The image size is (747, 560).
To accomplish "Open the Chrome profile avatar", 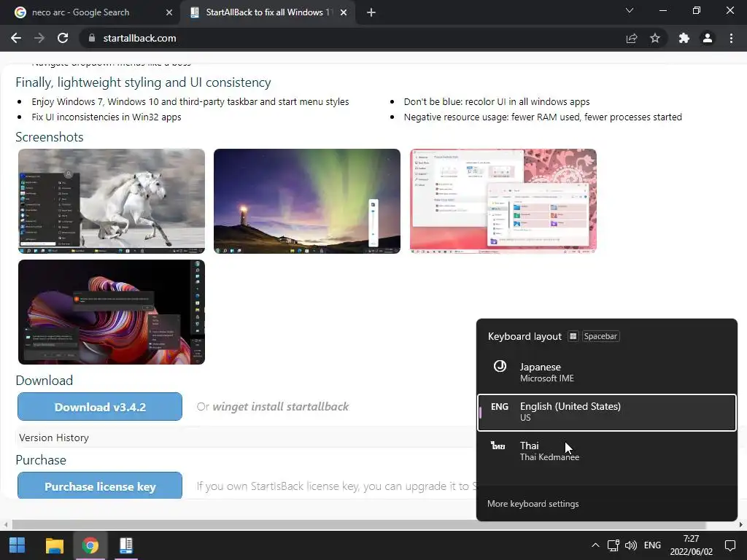I will [708, 38].
